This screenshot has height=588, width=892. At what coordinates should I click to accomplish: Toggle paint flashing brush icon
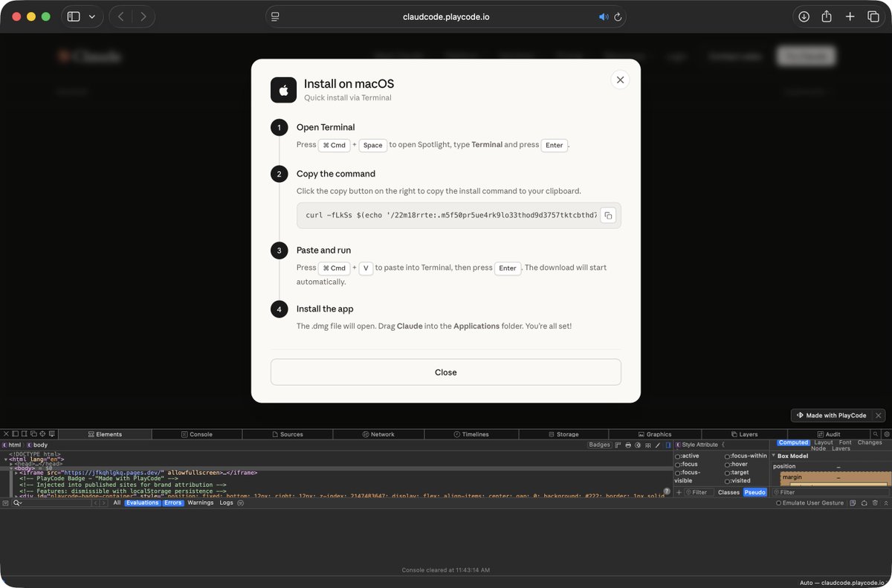tap(657, 445)
